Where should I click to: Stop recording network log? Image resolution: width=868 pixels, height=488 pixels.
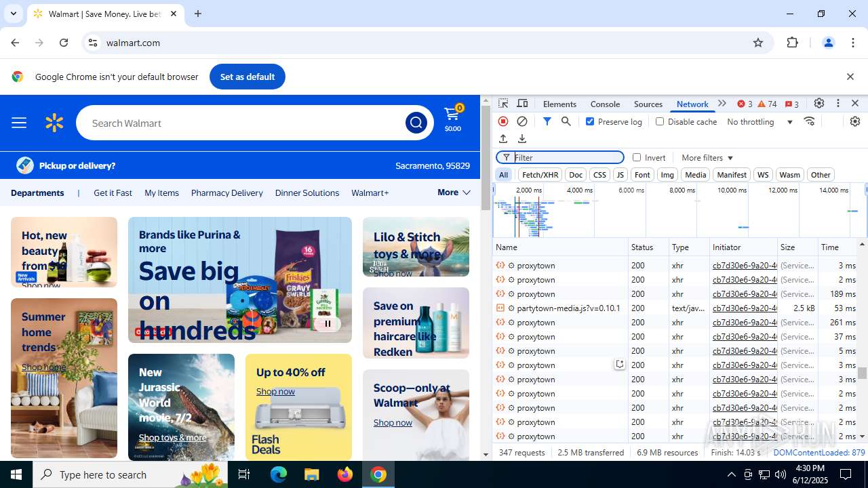pos(503,121)
